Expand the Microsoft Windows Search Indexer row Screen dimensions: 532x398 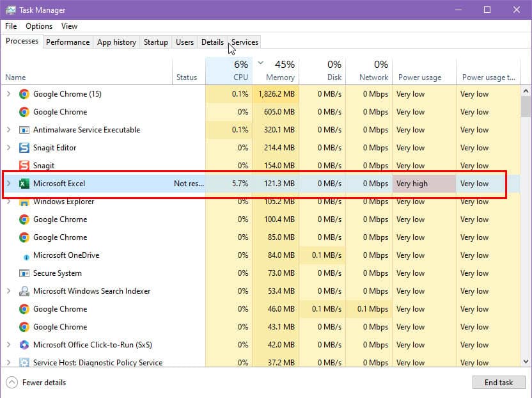pyautogui.click(x=9, y=291)
